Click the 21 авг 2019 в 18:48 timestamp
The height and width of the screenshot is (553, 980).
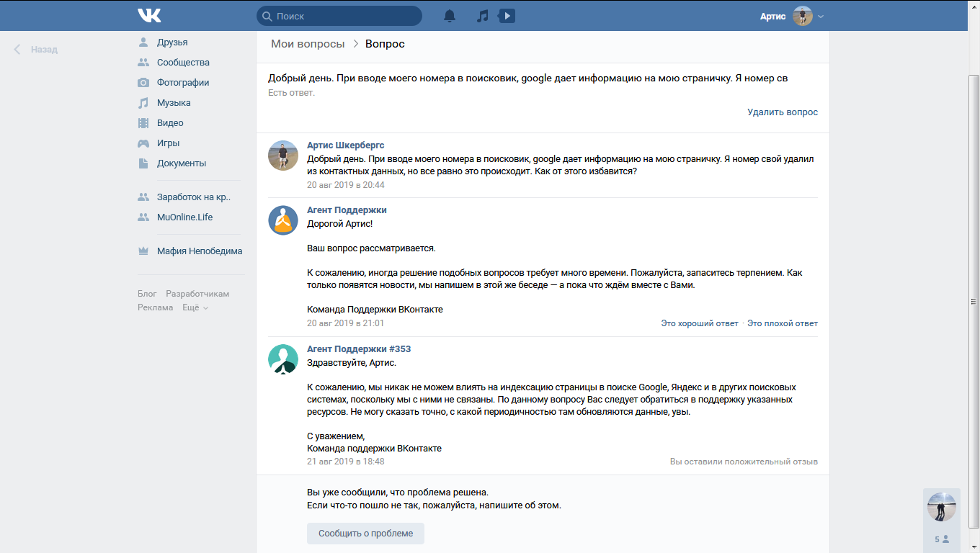[346, 462]
